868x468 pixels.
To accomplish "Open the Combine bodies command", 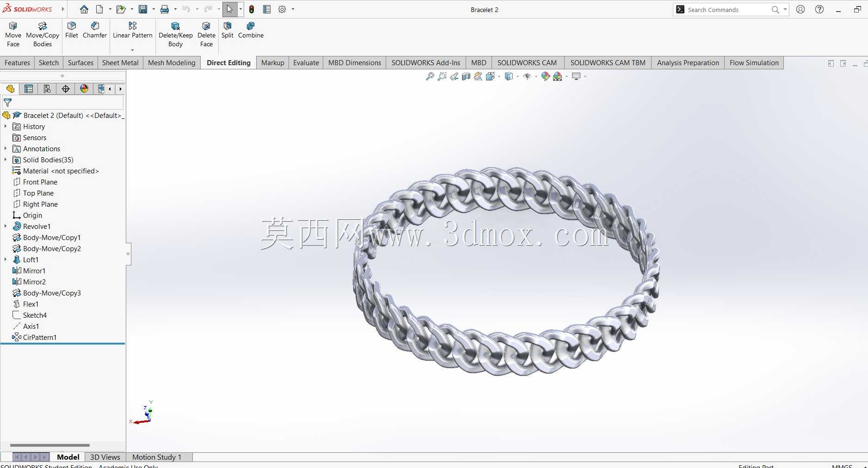I will [251, 31].
